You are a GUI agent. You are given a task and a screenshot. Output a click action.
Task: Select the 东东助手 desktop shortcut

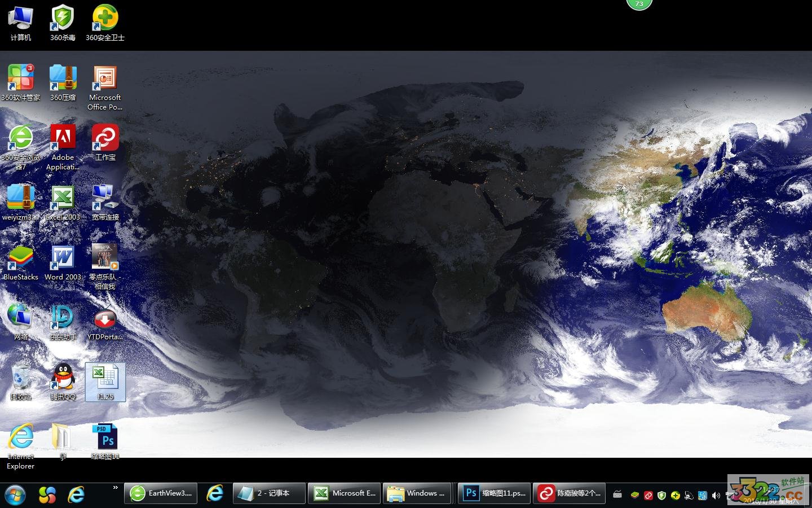click(x=63, y=322)
